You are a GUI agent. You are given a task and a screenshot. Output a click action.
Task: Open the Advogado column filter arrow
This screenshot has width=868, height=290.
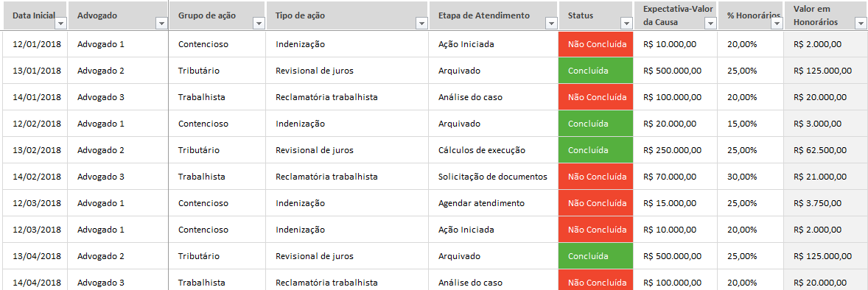[161, 24]
